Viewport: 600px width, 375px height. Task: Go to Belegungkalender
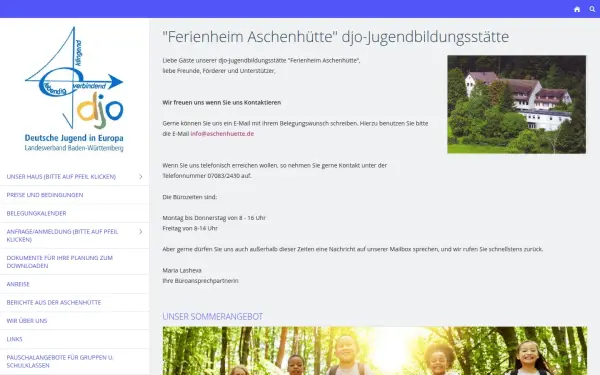(36, 214)
